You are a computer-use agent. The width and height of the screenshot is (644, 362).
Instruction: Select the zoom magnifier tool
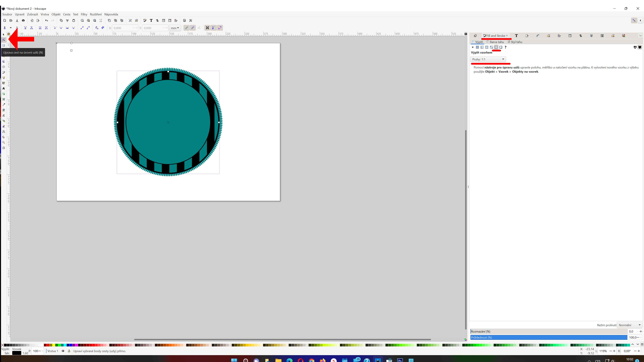click(x=4, y=142)
